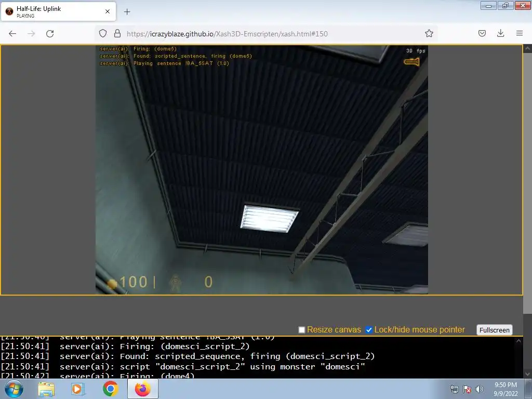Click the Fullscreen button
The width and height of the screenshot is (532, 399).
pyautogui.click(x=495, y=330)
